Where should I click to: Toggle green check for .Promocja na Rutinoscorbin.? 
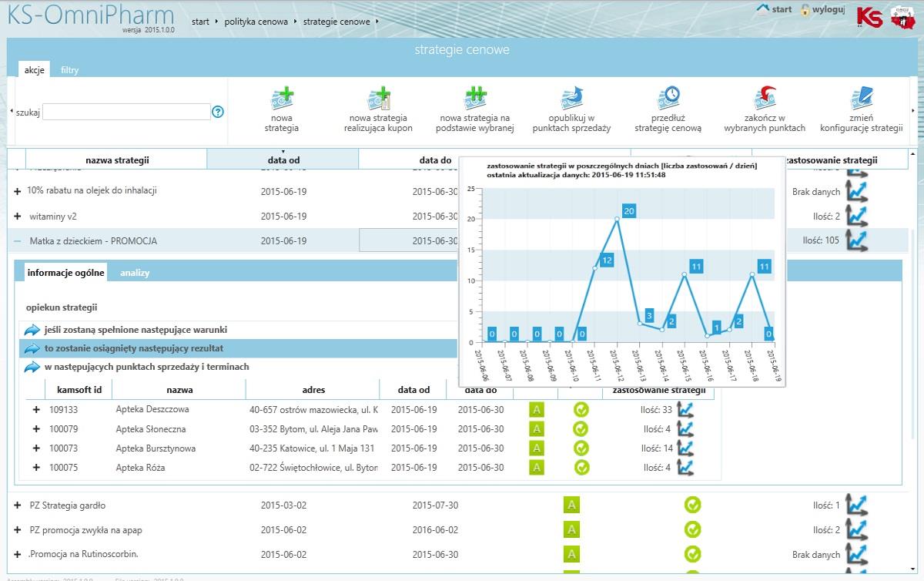coord(693,554)
